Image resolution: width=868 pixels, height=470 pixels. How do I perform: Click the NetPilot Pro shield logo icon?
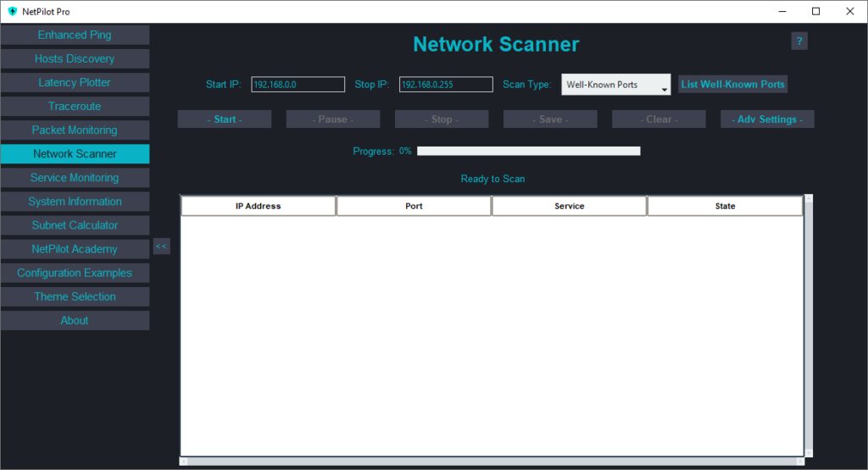coord(12,11)
